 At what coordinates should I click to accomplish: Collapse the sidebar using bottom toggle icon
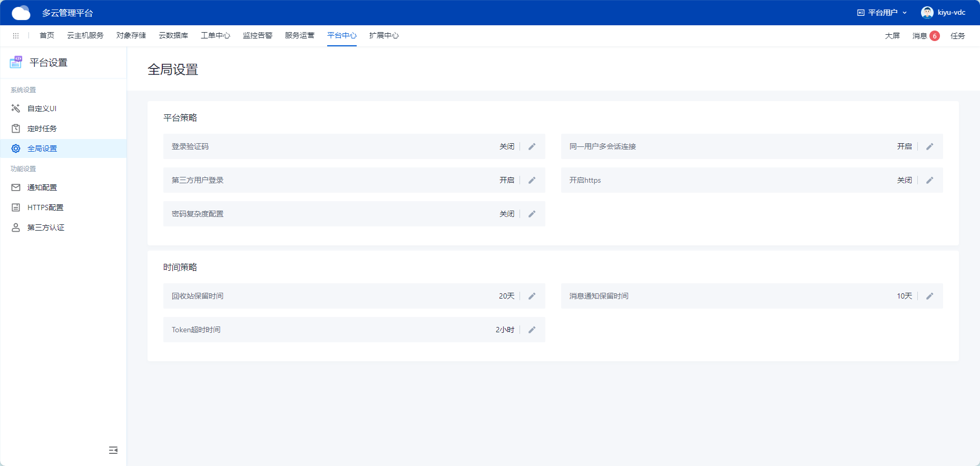coord(113,450)
